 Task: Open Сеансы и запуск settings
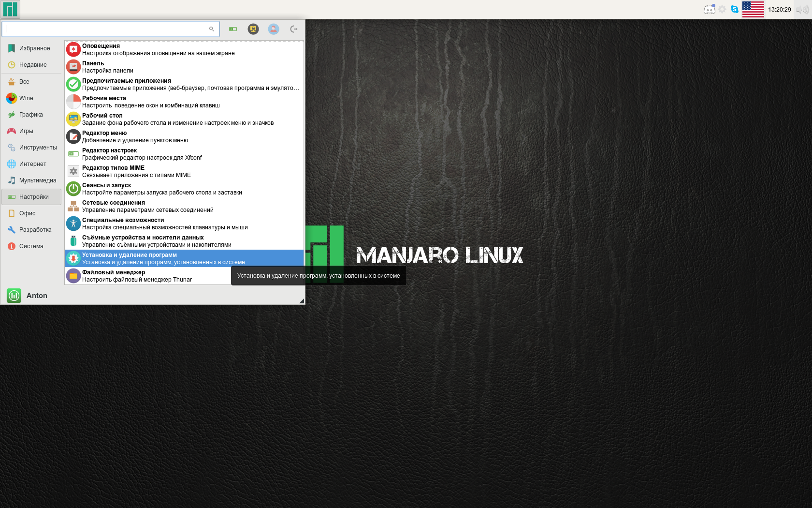pos(184,189)
